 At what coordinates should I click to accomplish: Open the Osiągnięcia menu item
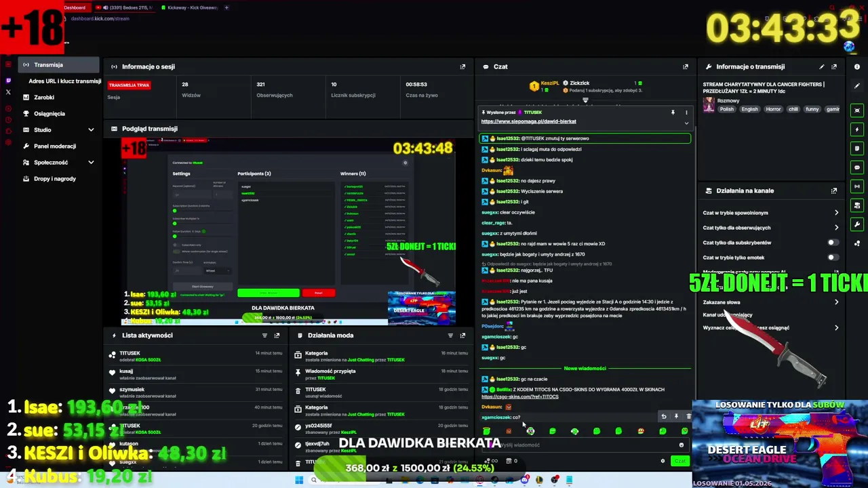59,114
